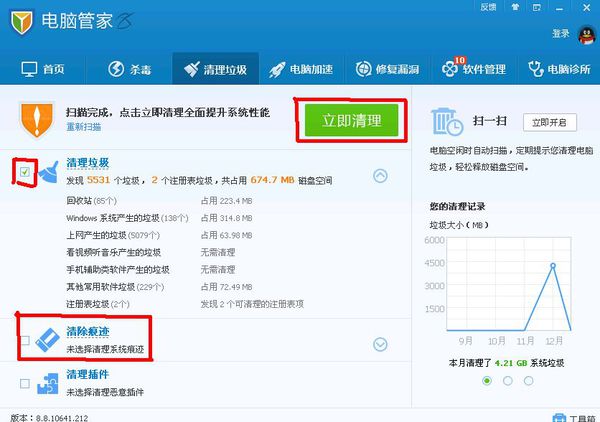Open the title bar menu icon
The image size is (600, 422).
tap(536, 7)
